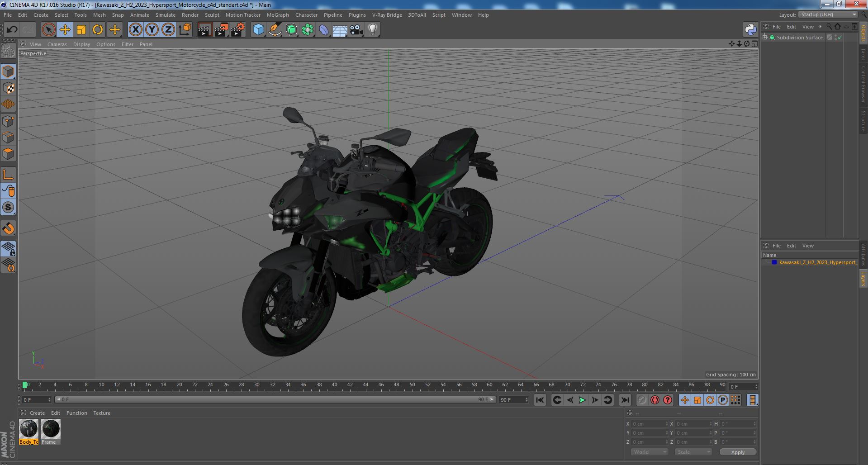This screenshot has width=868, height=465.
Task: Toggle viewport Solo S icon
Action: click(x=8, y=208)
